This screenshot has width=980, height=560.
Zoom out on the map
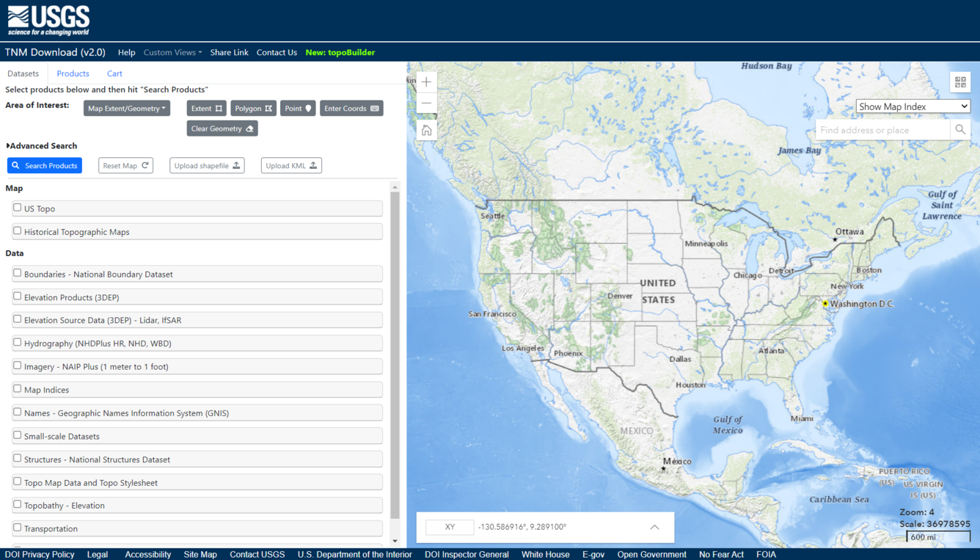pos(426,103)
